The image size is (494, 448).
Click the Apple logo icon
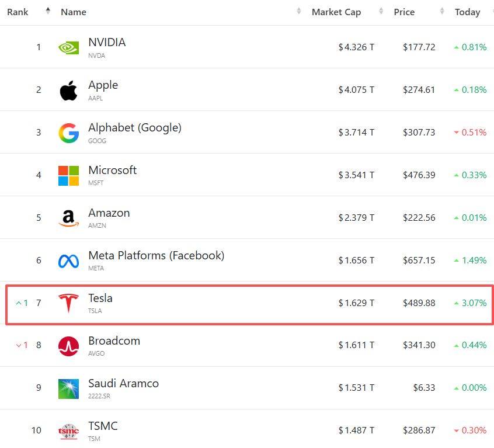click(68, 91)
